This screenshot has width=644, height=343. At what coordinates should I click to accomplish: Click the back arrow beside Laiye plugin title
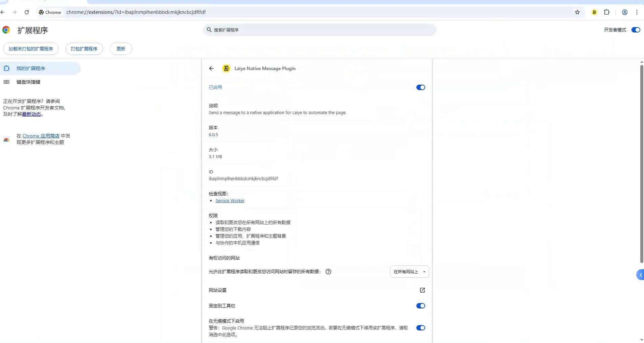(211, 68)
